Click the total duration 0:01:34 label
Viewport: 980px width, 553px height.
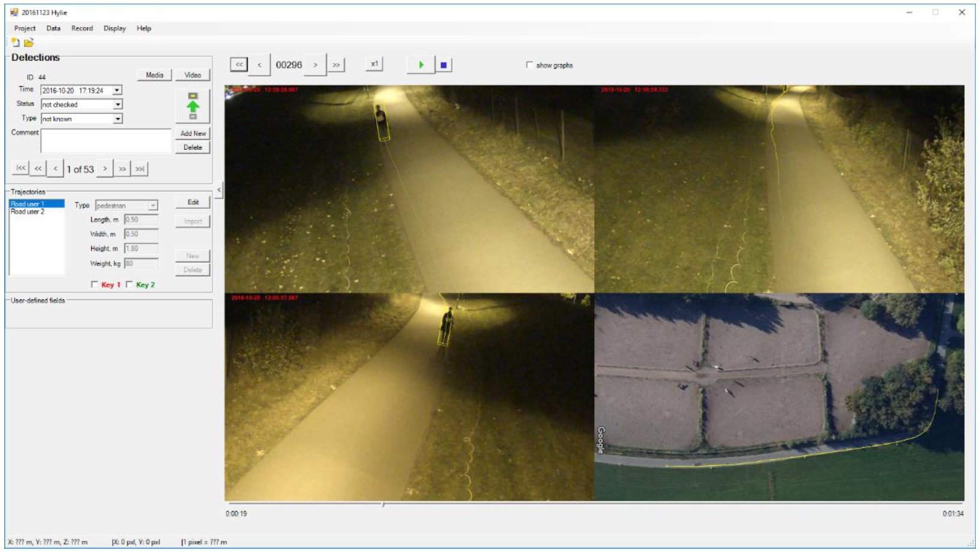click(x=953, y=513)
